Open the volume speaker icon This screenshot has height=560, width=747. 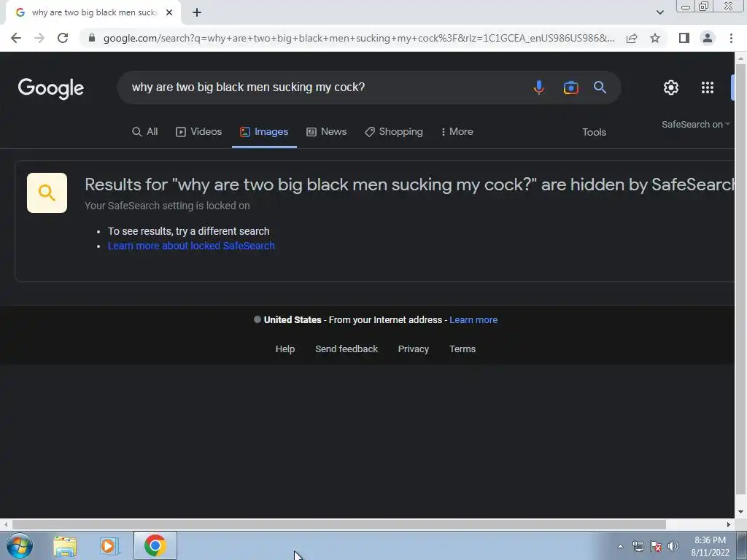673,546
